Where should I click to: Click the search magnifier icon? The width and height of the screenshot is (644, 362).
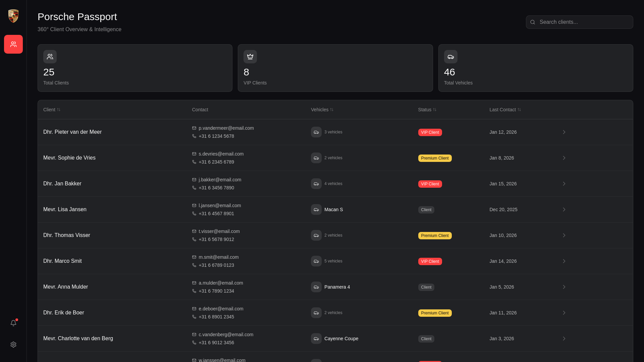[x=533, y=22]
